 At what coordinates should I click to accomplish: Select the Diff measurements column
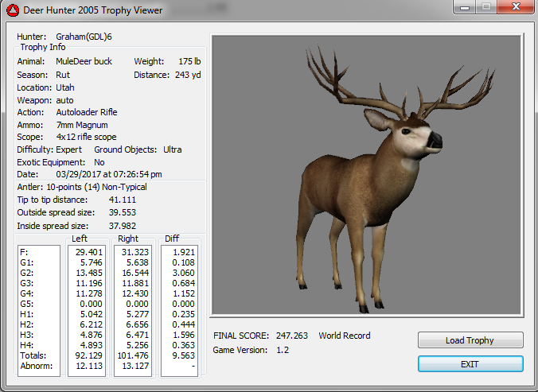click(181, 310)
